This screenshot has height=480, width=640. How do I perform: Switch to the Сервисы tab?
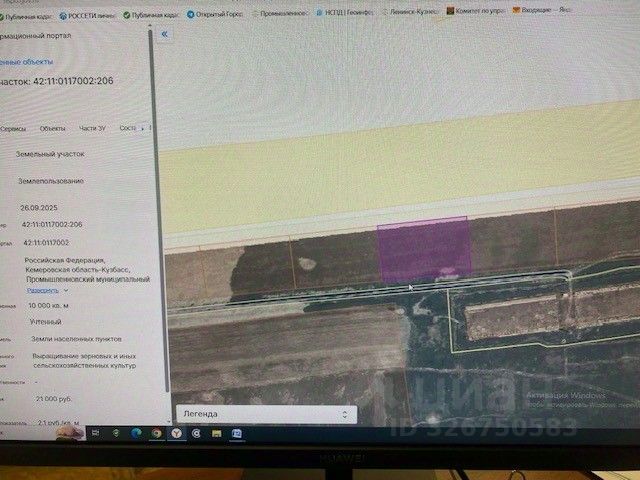(x=13, y=129)
